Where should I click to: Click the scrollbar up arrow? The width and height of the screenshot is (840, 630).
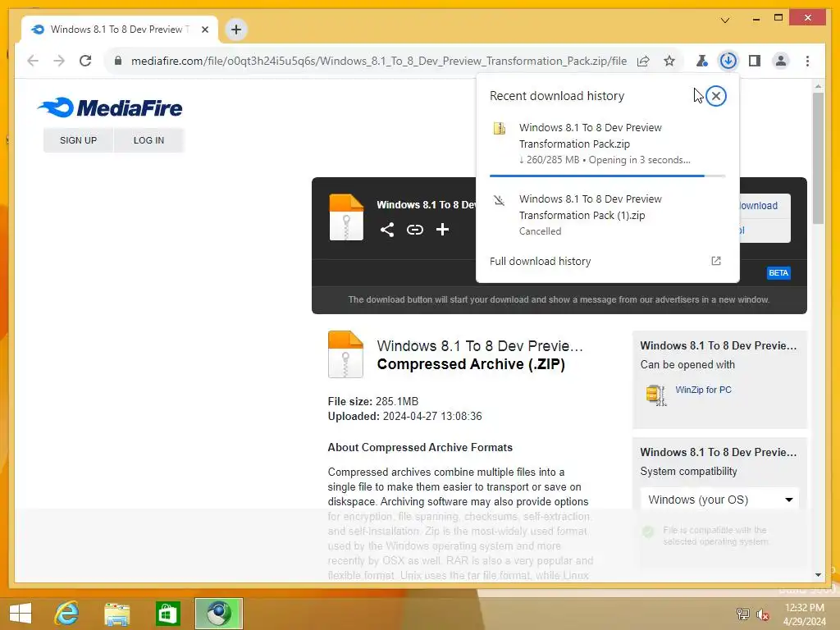coord(818,85)
